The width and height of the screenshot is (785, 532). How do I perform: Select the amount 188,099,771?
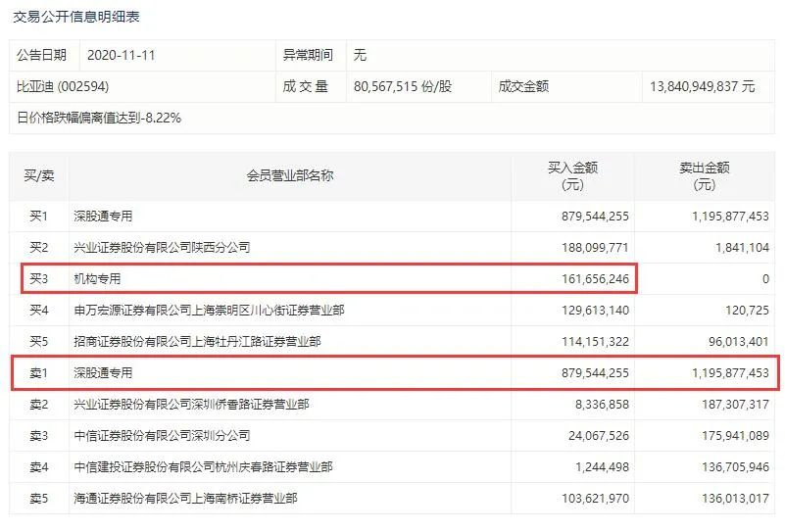(595, 247)
